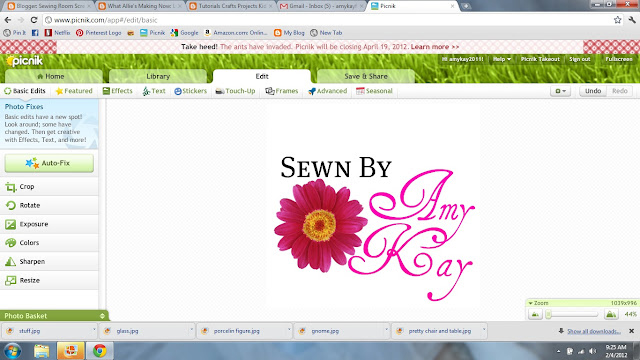Open the Windows Start menu

tap(12, 351)
